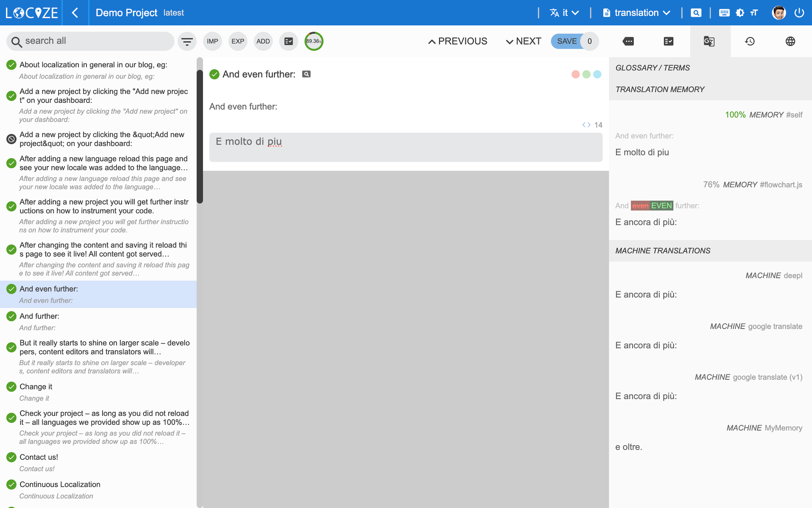
Task: Open the machine translation panel tab
Action: [709, 41]
